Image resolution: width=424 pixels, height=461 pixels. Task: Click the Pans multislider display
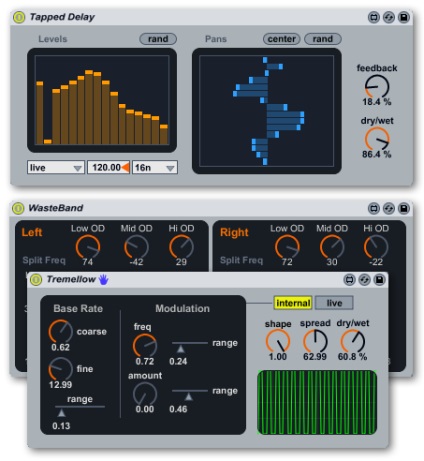coord(267,111)
